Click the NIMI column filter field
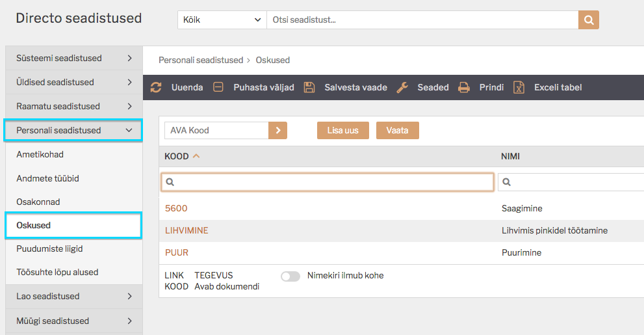This screenshot has width=644, height=335. [x=571, y=182]
